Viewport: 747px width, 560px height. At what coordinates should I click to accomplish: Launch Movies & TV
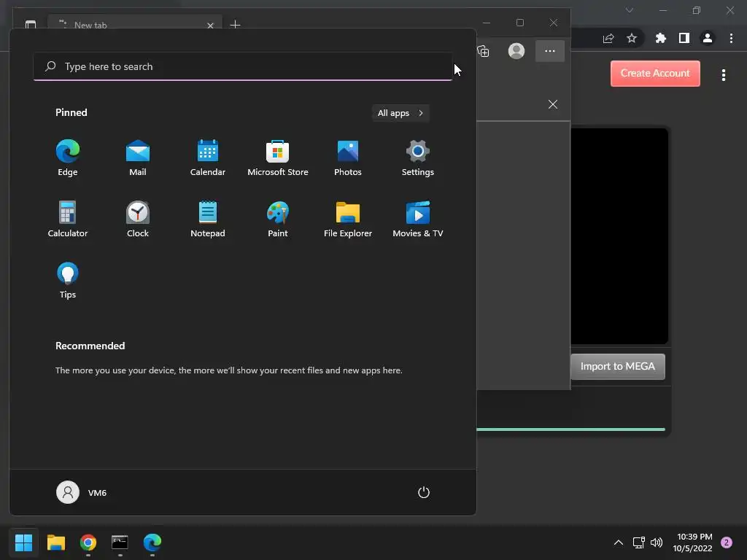coord(418,219)
